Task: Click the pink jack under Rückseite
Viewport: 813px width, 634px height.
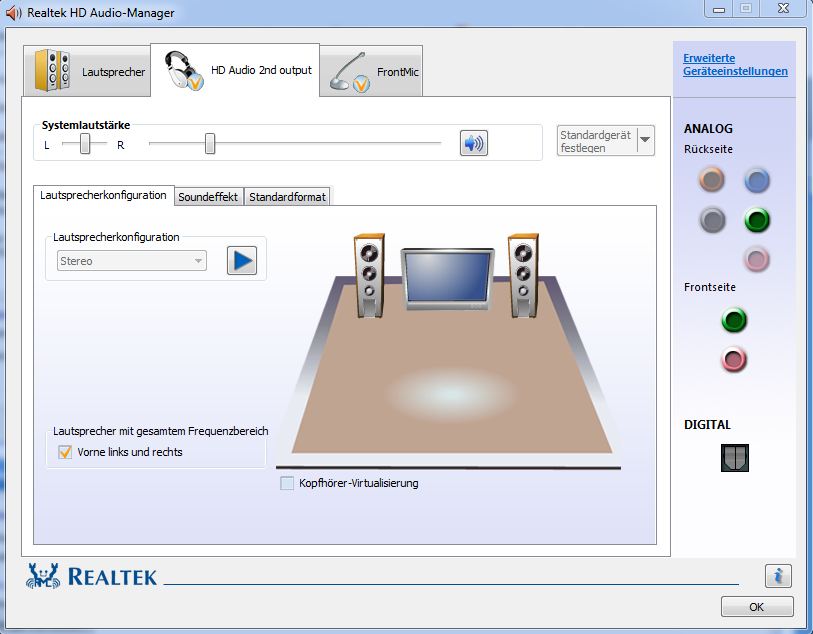Action: (x=756, y=259)
